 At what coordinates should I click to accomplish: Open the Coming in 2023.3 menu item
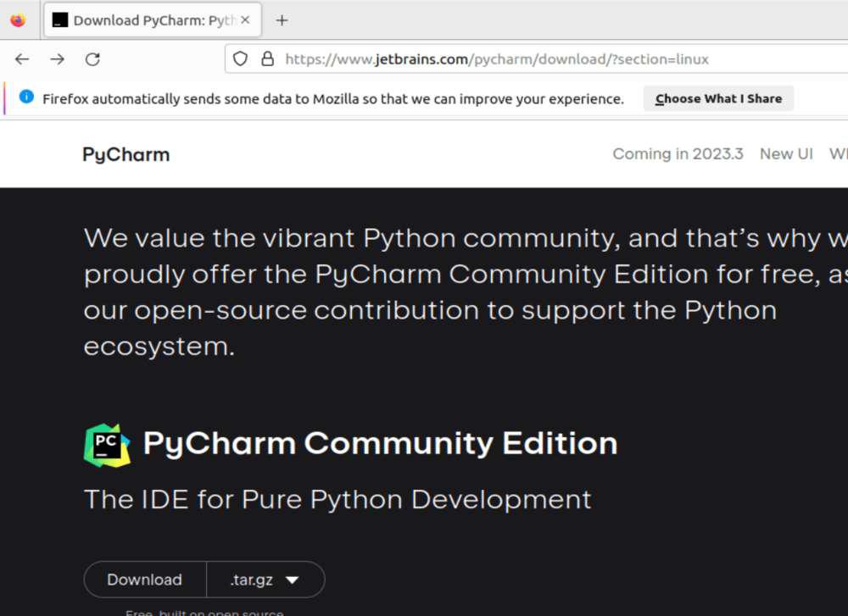[x=678, y=153]
